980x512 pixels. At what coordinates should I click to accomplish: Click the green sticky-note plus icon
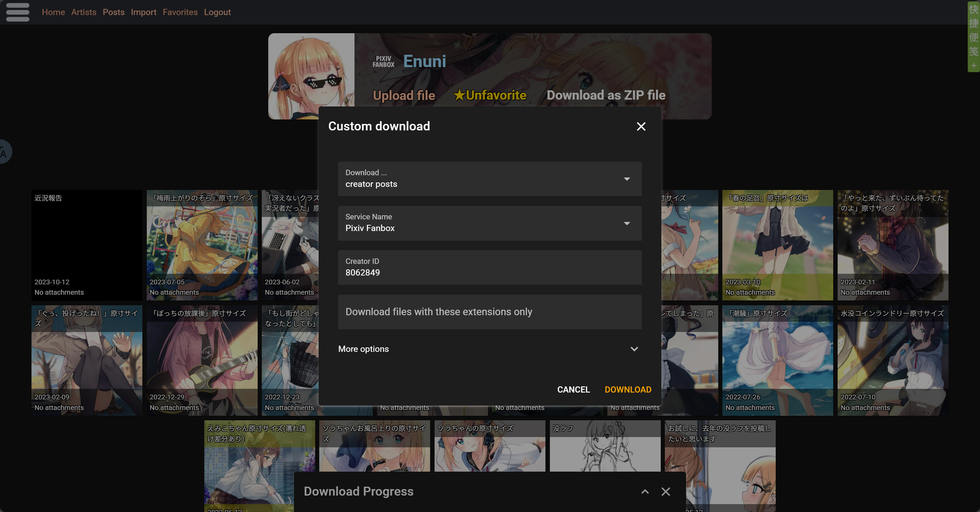(973, 65)
